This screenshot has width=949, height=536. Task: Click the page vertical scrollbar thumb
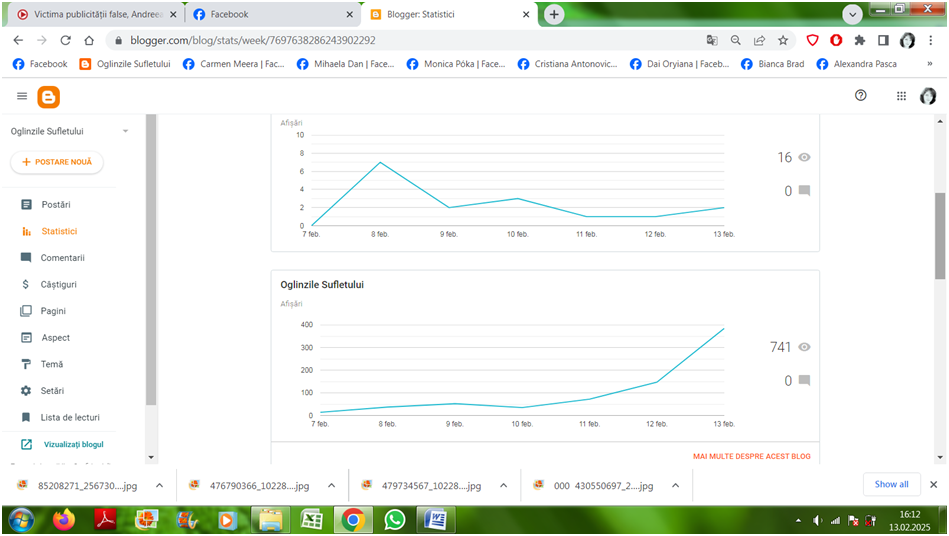click(x=940, y=236)
